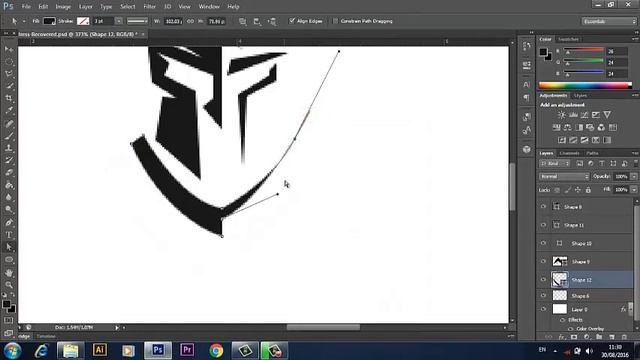This screenshot has height=360, width=640.
Task: Select the Brush tool
Action: pos(9,136)
